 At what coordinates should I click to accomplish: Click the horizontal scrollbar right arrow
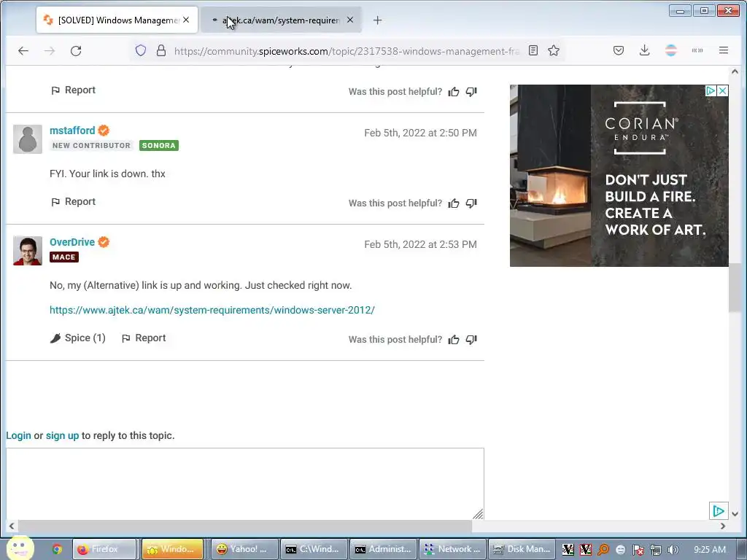(723, 526)
